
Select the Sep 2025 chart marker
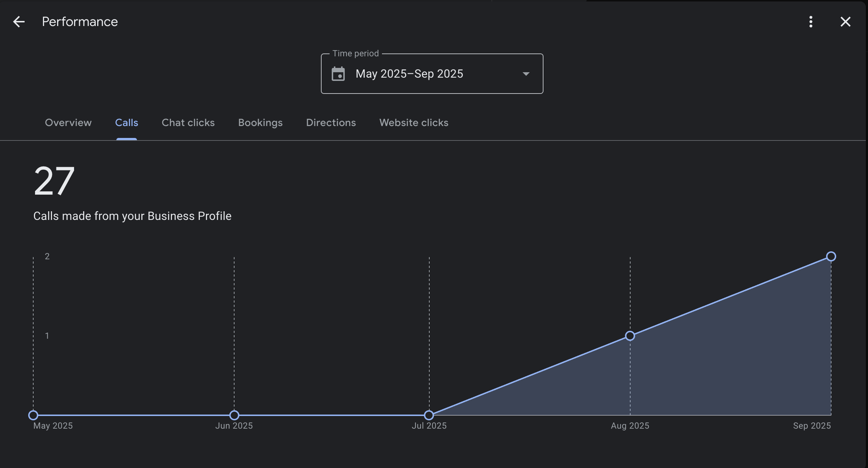click(x=831, y=256)
